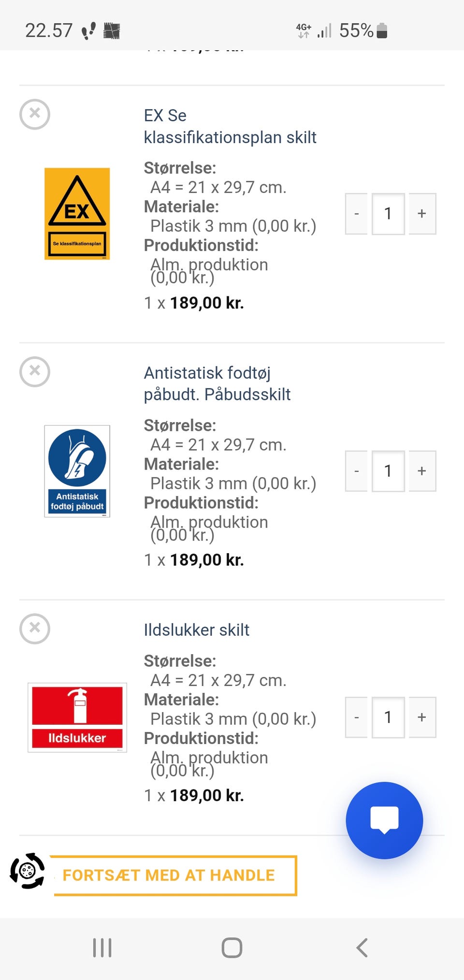Viewport: 464px width, 980px height.
Task: Remove Ildslukker skilt from cart
Action: coord(35,629)
